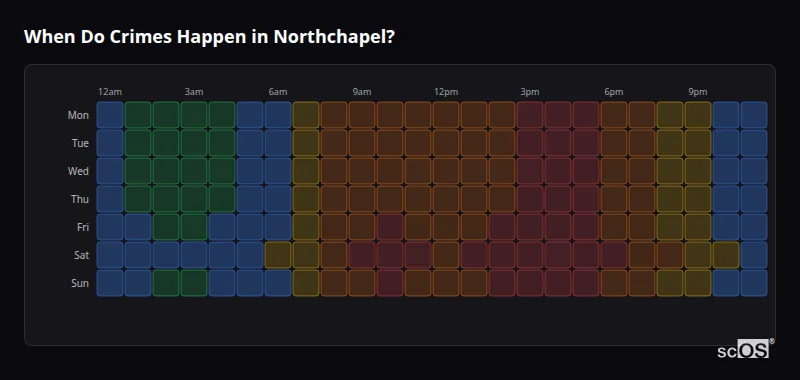Select the Wednesday 12am blue cell
This screenshot has width=800, height=380.
(110, 171)
